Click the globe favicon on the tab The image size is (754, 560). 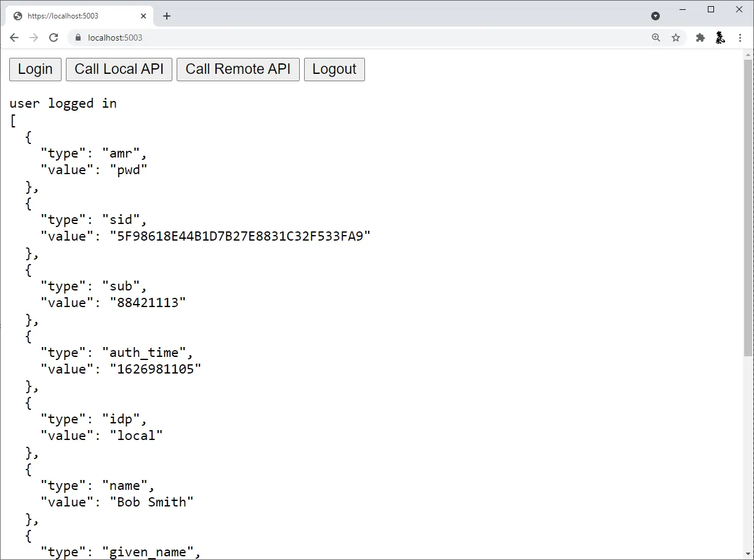[17, 15]
